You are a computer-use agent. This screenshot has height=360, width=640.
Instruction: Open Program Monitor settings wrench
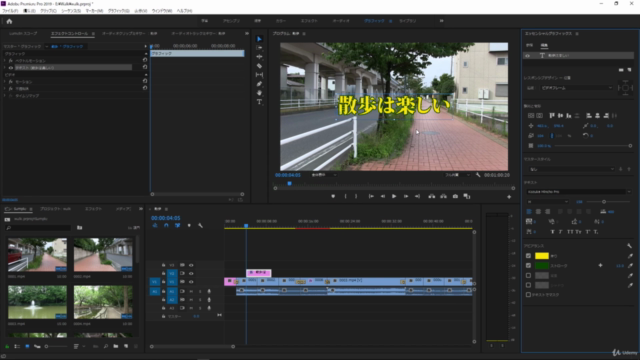tap(478, 175)
